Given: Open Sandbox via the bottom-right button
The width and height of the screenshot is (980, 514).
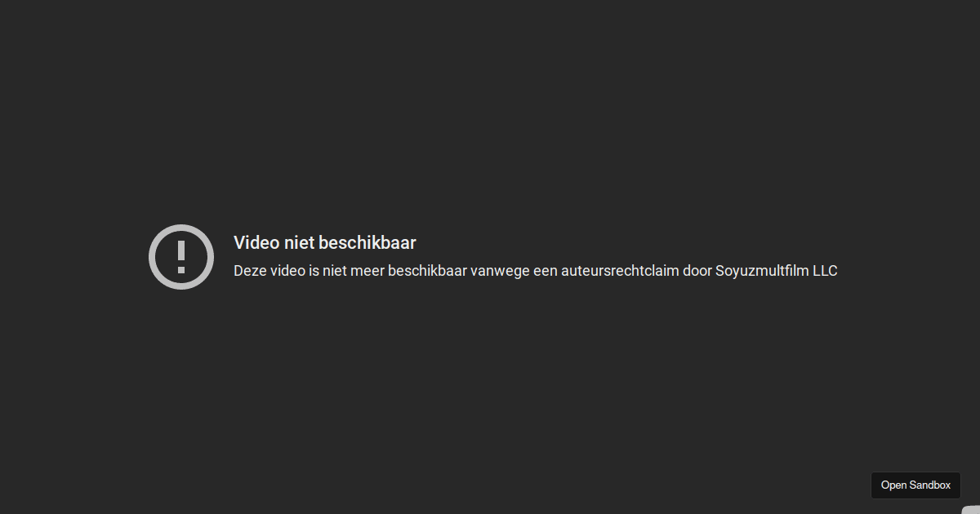Looking at the screenshot, I should click(915, 485).
